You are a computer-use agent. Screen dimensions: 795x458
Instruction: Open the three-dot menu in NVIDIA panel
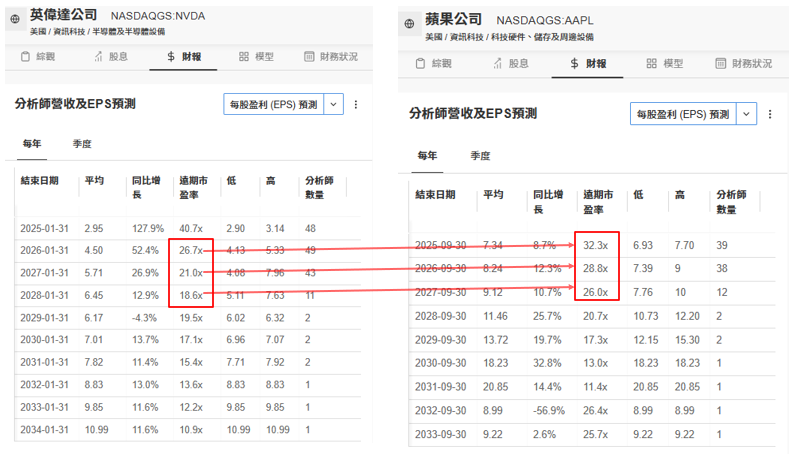click(356, 104)
